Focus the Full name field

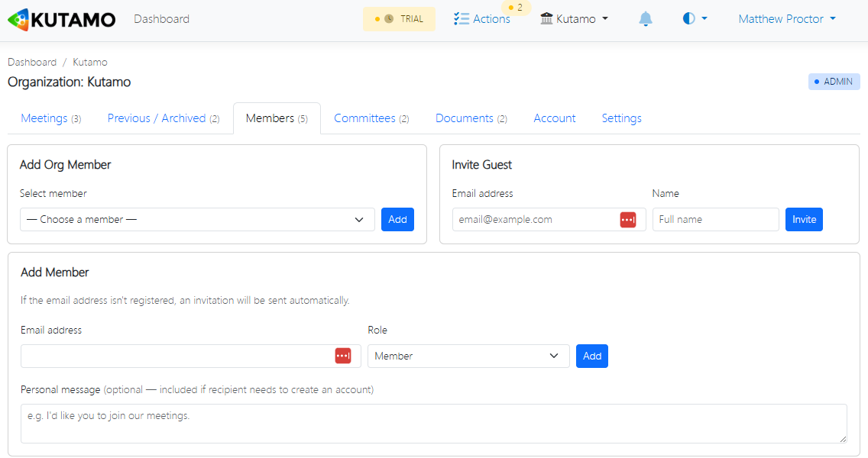coord(715,220)
